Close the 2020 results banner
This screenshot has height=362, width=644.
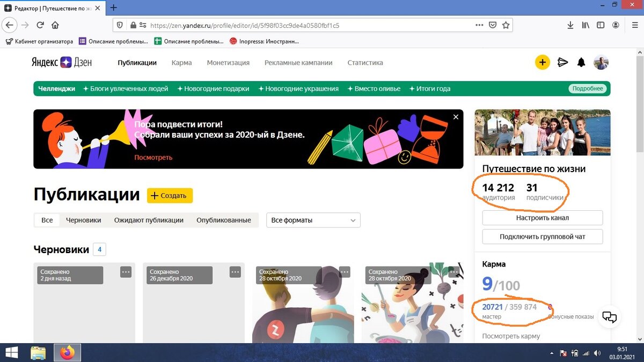click(456, 116)
